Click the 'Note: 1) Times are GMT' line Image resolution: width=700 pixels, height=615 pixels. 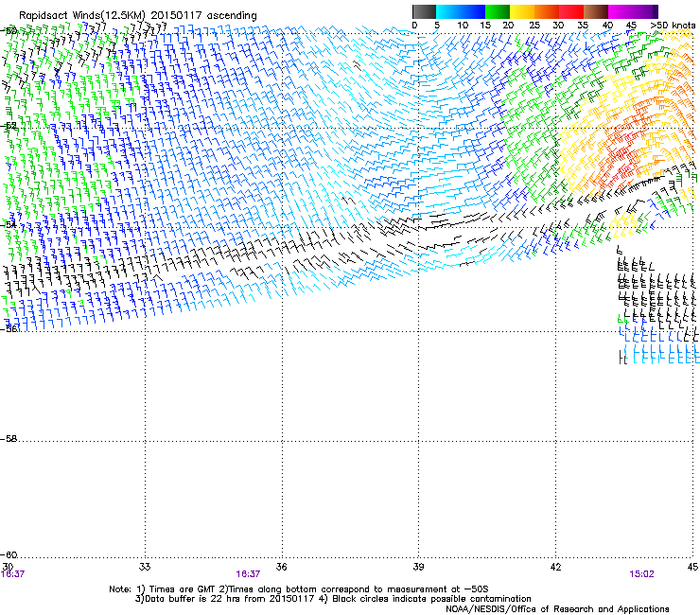[299, 589]
